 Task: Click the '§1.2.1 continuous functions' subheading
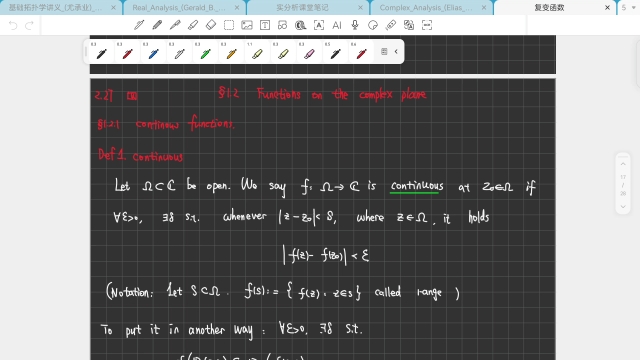[x=166, y=123]
